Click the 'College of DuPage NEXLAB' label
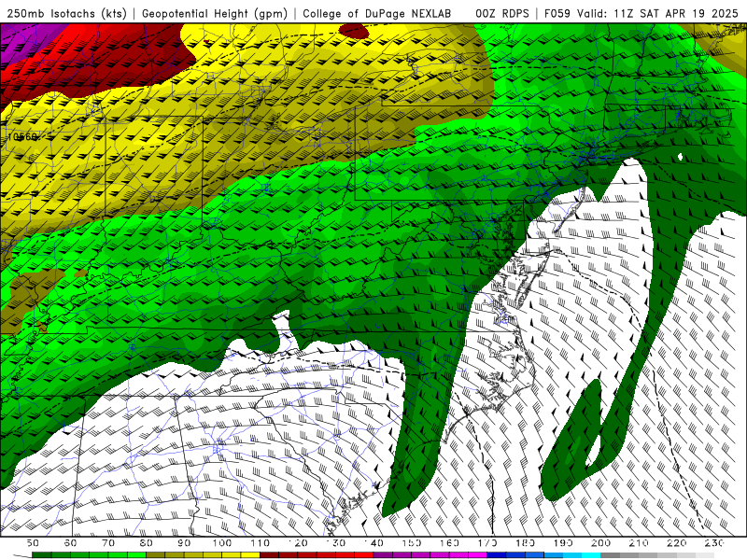Viewport: 747px width, 560px height. pos(377,13)
